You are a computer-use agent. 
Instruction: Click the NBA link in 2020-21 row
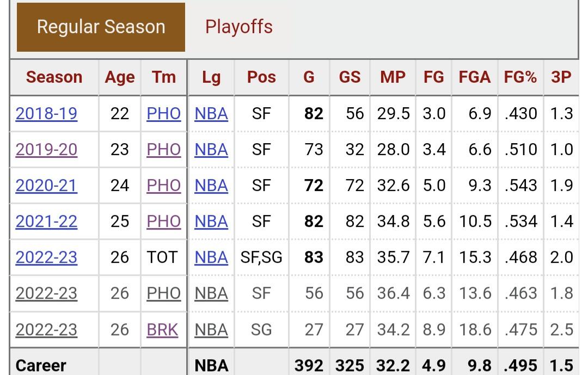click(211, 185)
